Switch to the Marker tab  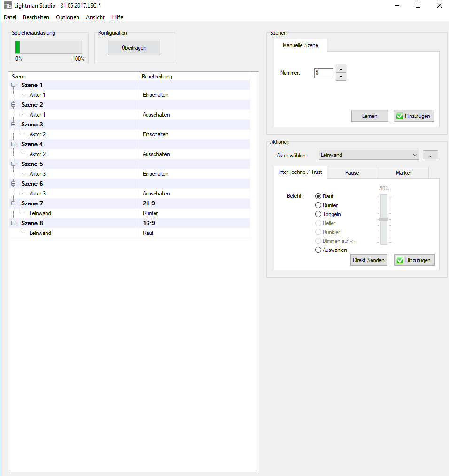click(403, 173)
